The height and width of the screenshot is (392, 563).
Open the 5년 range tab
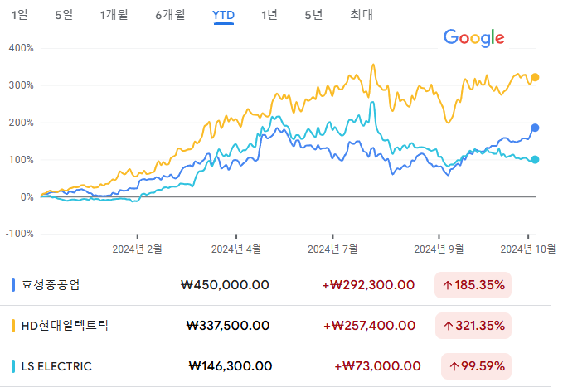(x=313, y=15)
